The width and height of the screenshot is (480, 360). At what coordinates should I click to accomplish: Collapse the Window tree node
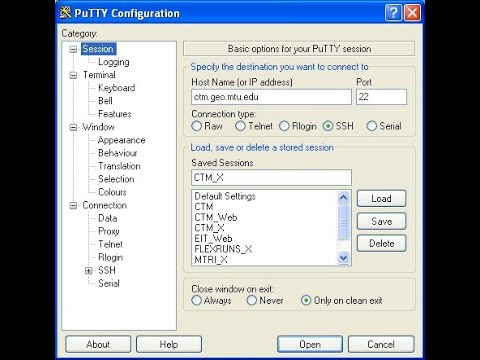click(x=73, y=127)
